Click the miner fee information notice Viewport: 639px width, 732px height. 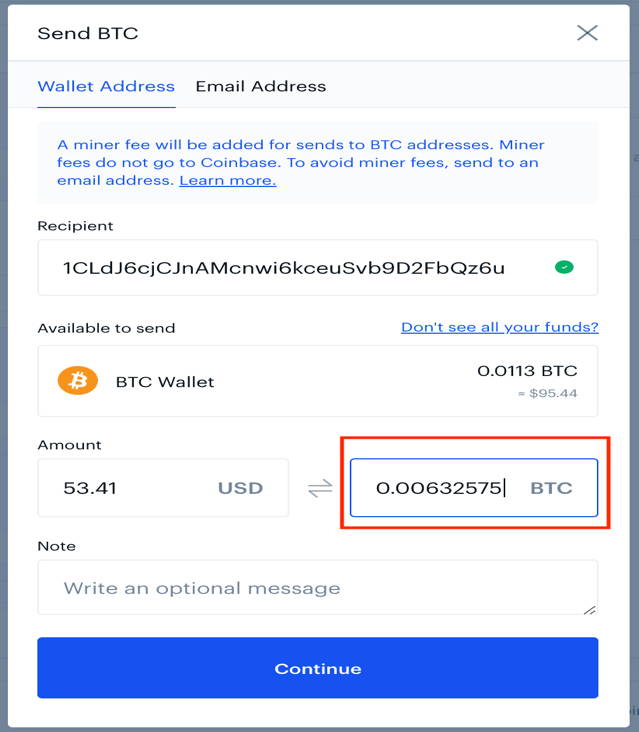[318, 162]
